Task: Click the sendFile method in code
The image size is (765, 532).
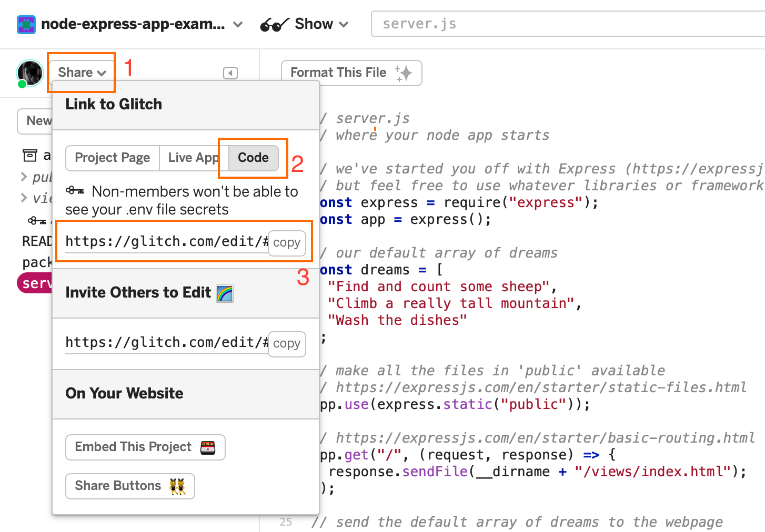Action: pos(435,472)
